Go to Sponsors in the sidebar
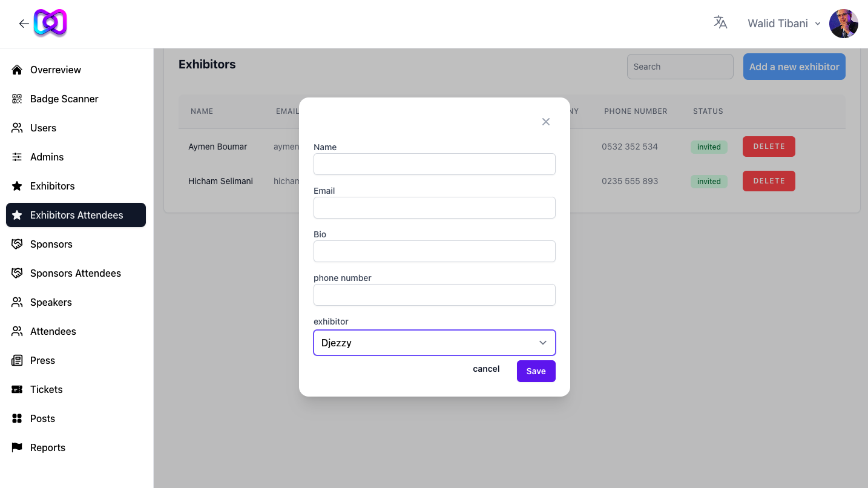 tap(51, 244)
